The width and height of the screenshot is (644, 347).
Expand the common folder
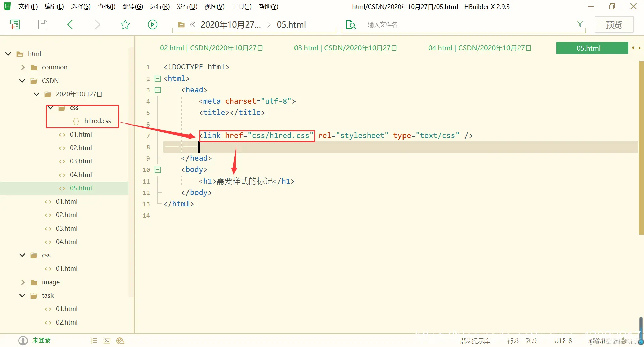point(23,67)
